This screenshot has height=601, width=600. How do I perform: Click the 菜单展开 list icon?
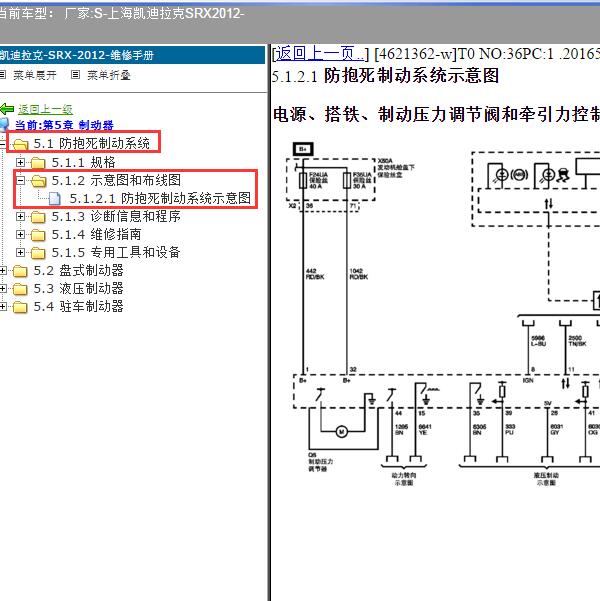(3, 74)
